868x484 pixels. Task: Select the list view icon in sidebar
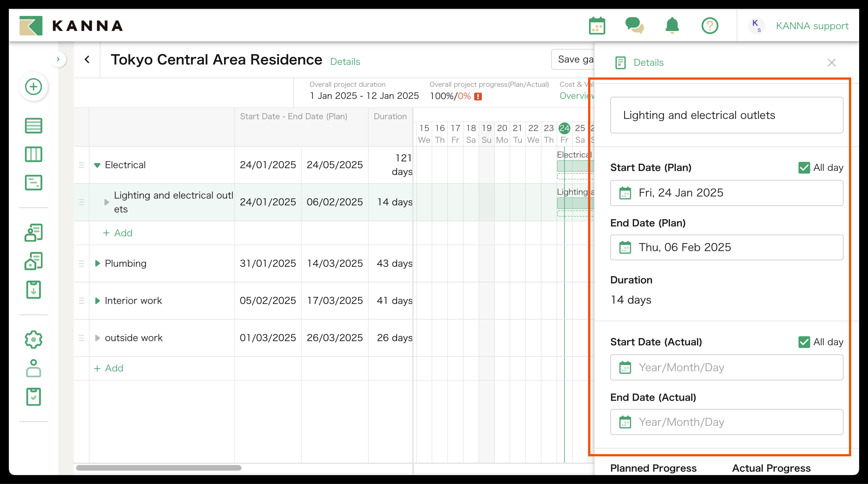pos(33,125)
